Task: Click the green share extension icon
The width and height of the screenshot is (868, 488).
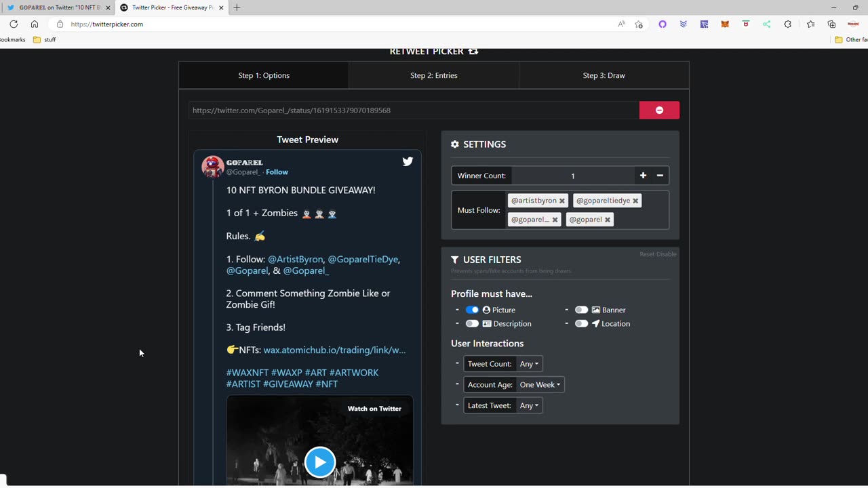Action: click(x=767, y=24)
